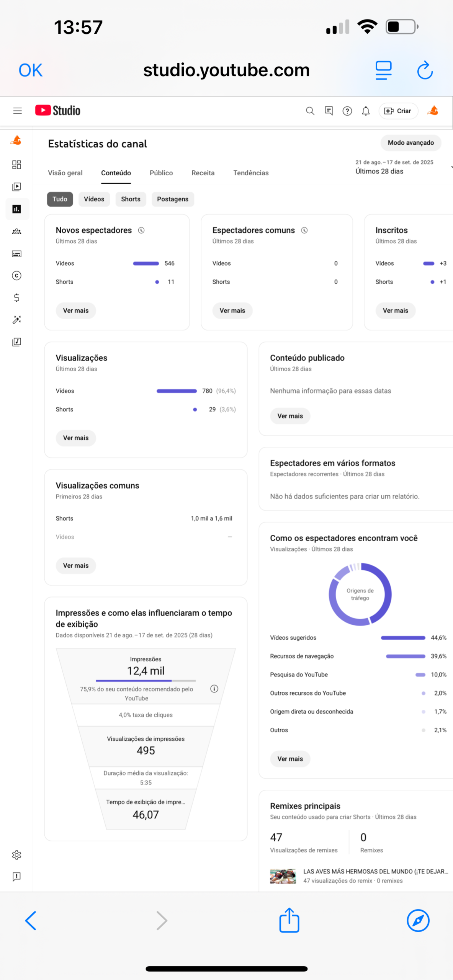Image resolution: width=453 pixels, height=980 pixels.
Task: Open the help question mark icon
Action: [347, 111]
